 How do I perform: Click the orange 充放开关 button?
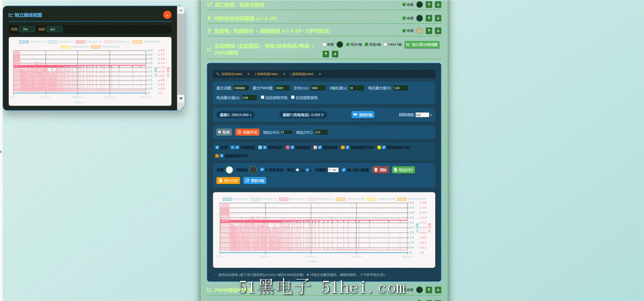pos(247,132)
